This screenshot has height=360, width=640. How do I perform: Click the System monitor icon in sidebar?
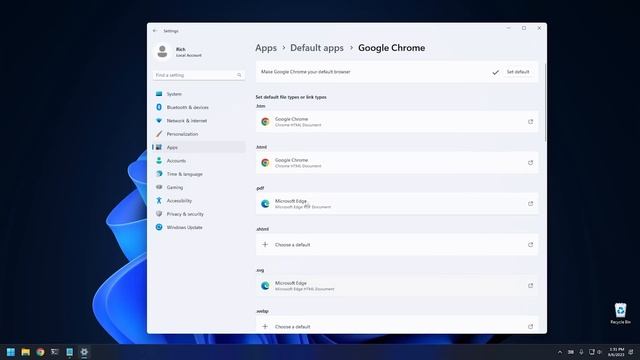[x=159, y=94]
